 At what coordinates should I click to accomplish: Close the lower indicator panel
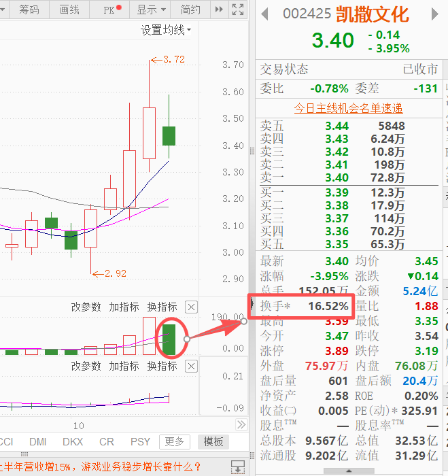[x=191, y=367]
